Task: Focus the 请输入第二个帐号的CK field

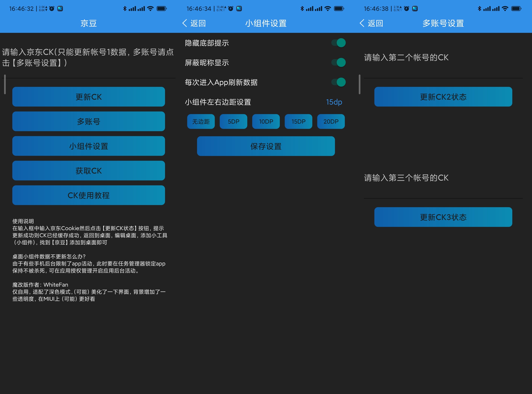Action: click(x=443, y=58)
